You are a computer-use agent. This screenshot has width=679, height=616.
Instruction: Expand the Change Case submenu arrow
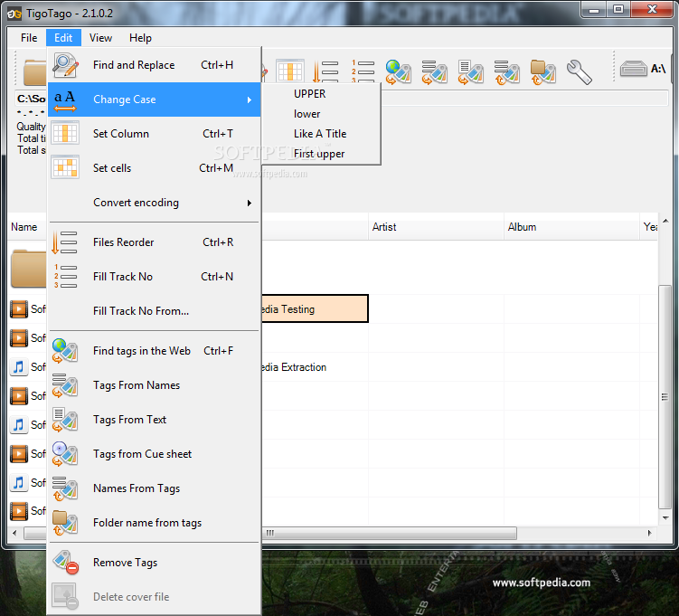tap(249, 100)
